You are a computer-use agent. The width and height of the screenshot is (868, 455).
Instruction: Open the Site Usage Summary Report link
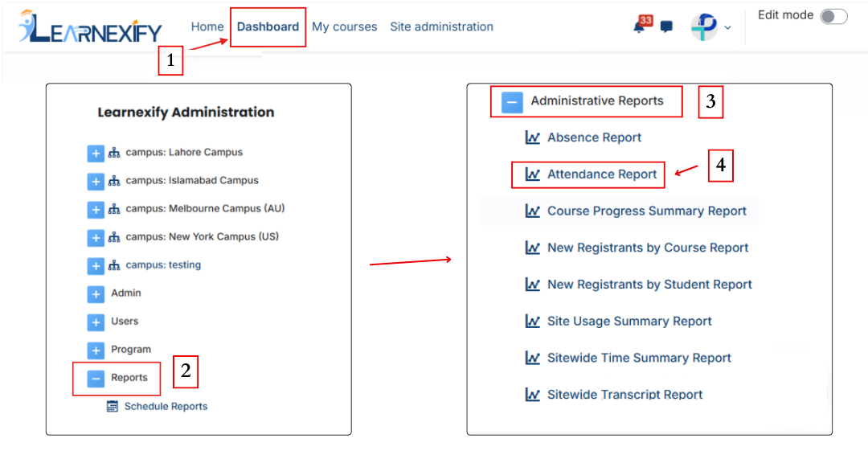coord(629,321)
